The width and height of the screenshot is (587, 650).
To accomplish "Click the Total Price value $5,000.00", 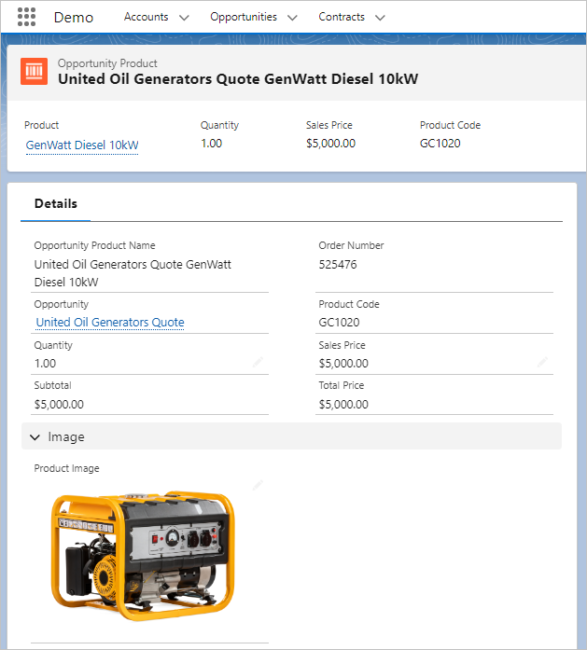I will coord(343,404).
